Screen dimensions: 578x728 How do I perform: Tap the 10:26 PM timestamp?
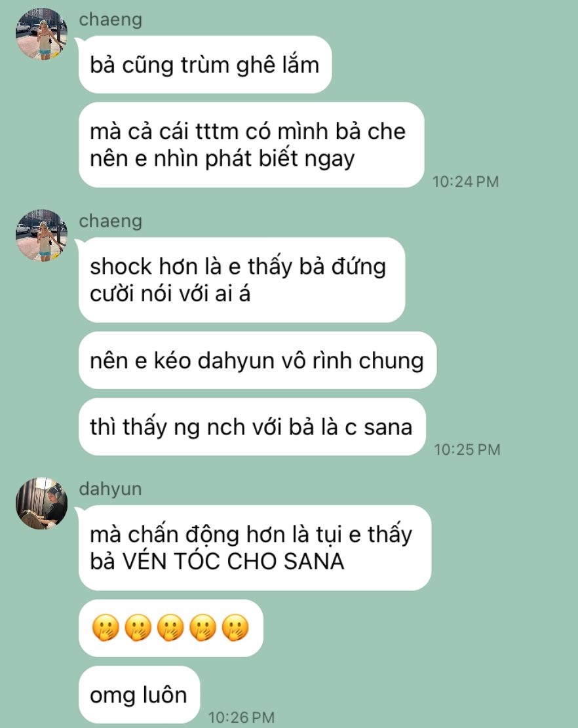click(241, 718)
